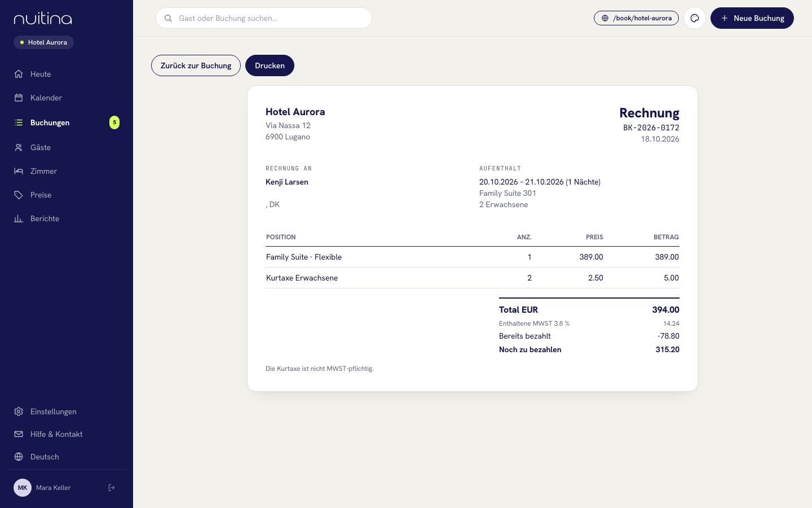Screen dimensions: 812x508
Task: Click the Buchungen list icon
Action: click(x=19, y=122)
